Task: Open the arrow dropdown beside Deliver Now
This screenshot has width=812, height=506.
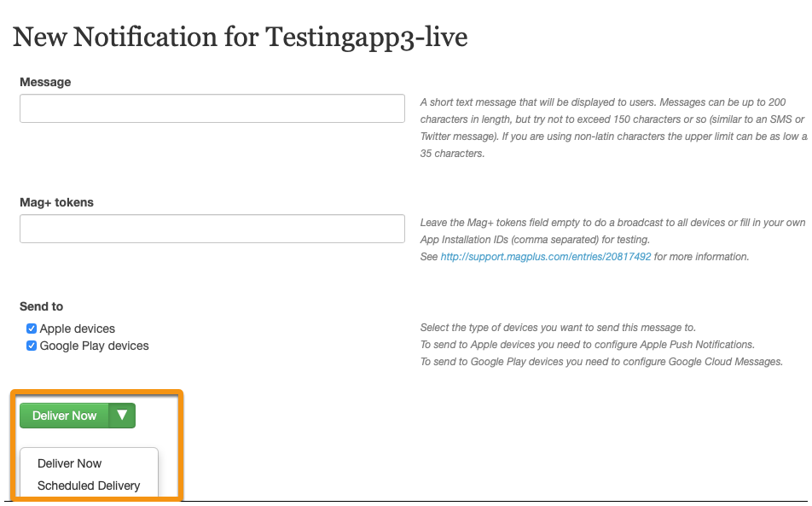Action: (122, 416)
